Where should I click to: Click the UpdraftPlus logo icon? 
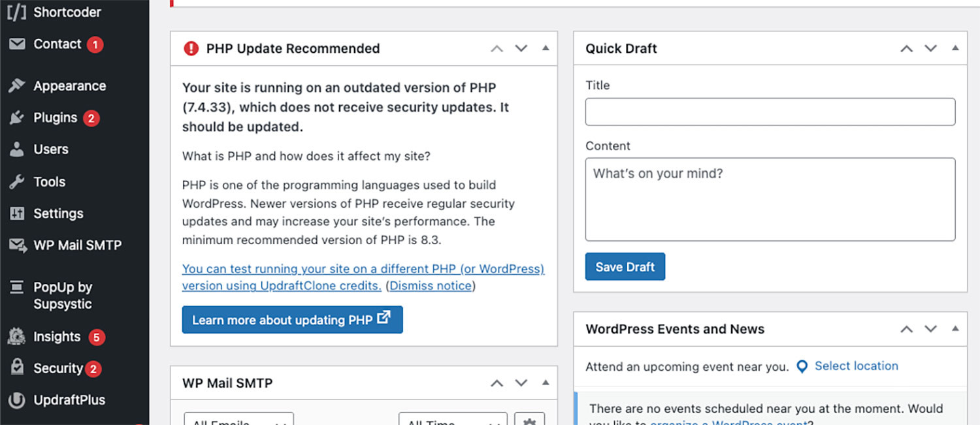tap(17, 400)
